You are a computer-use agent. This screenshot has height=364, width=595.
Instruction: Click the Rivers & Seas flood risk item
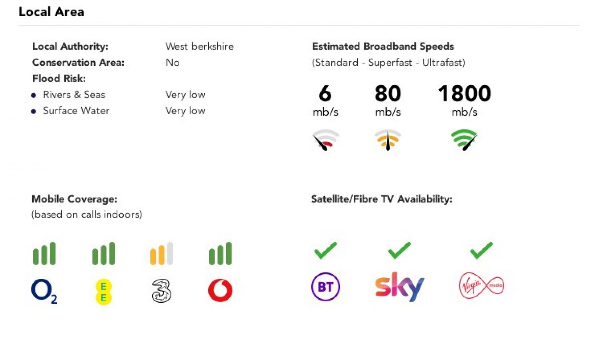74,95
